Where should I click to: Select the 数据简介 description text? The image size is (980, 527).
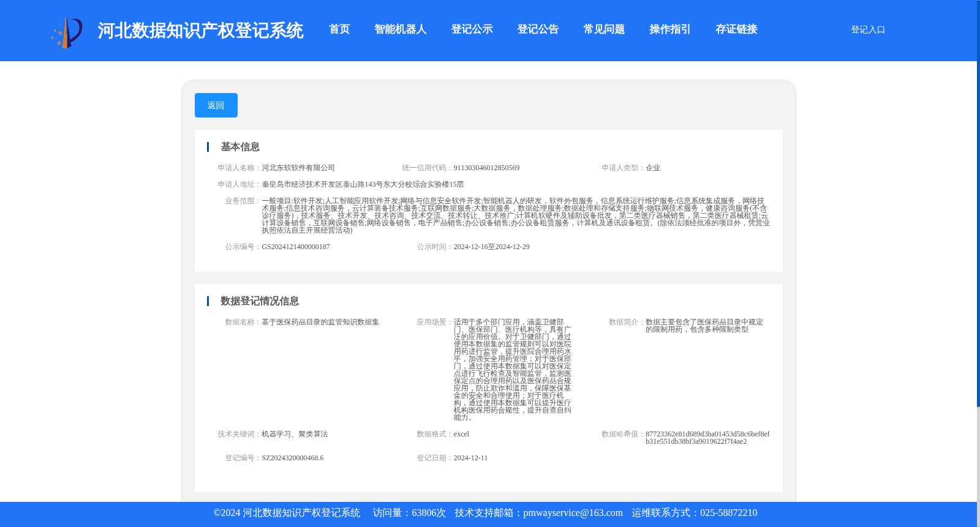point(704,326)
